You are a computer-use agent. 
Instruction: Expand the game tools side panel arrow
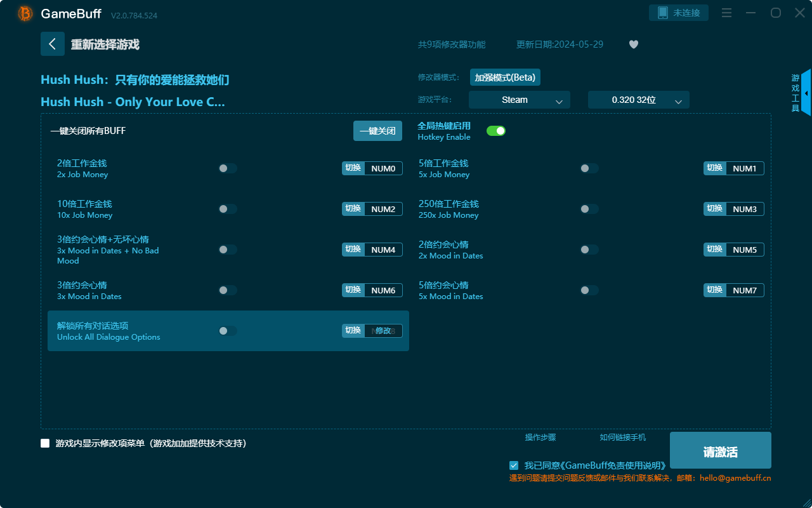pos(806,93)
